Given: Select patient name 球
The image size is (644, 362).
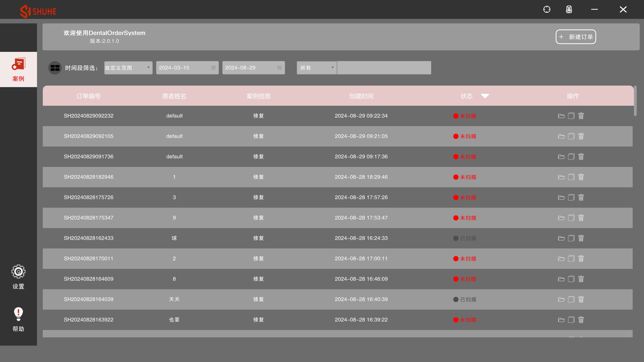Looking at the screenshot, I should tap(174, 238).
